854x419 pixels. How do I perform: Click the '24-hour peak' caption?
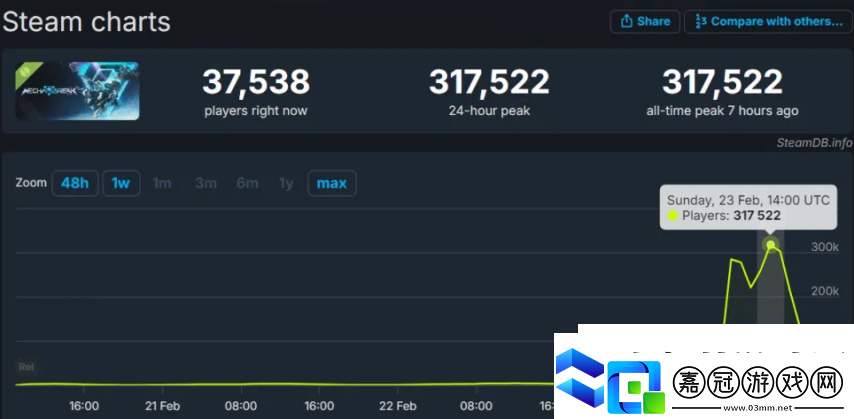(489, 111)
